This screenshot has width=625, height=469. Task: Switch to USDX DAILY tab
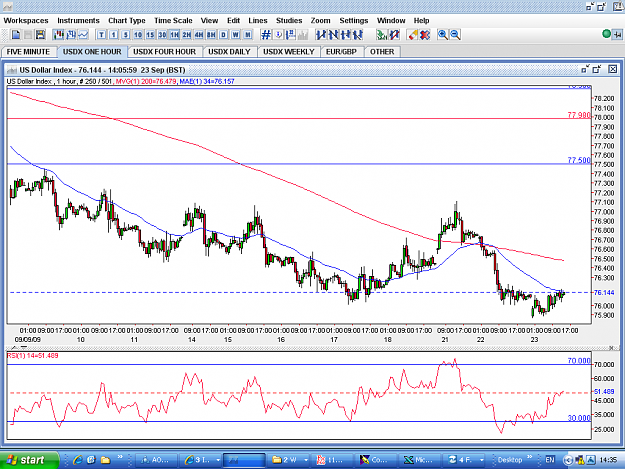(x=229, y=52)
